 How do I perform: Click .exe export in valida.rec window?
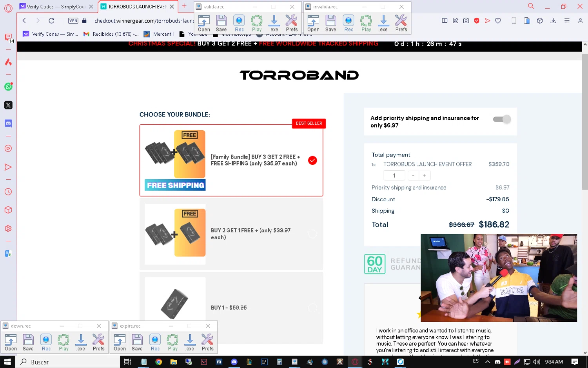coord(274,23)
